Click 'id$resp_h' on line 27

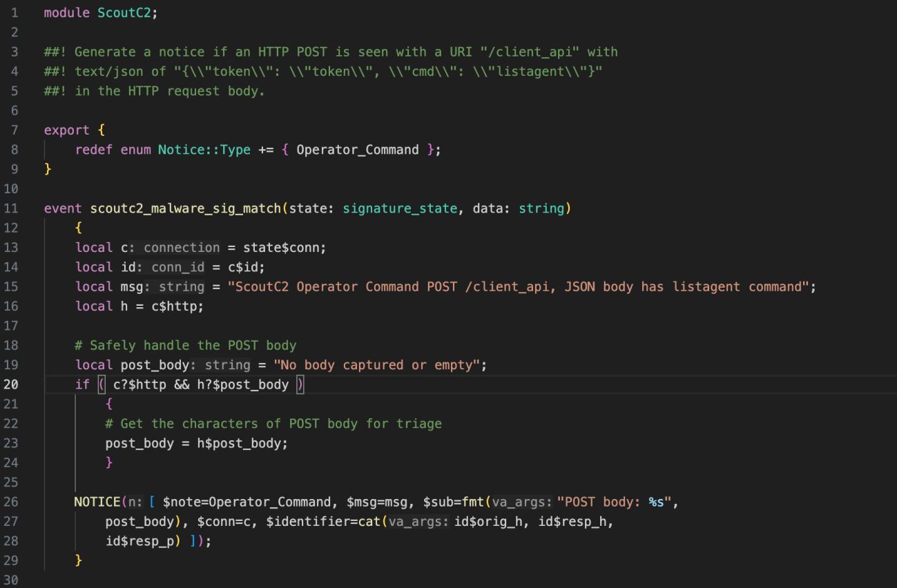tap(572, 522)
